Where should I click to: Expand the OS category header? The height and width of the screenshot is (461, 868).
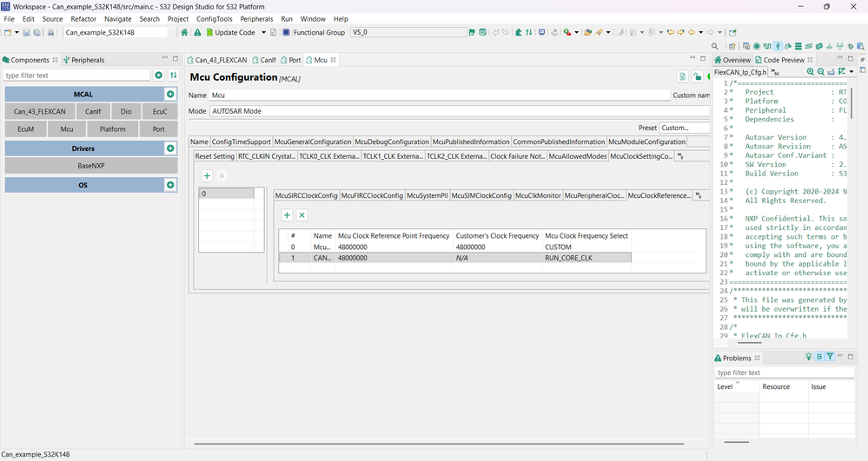tap(83, 185)
